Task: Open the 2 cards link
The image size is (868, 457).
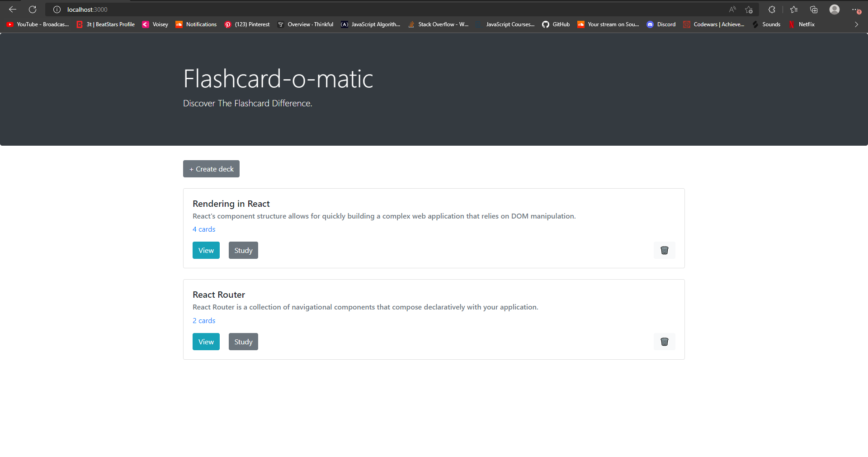Action: pyautogui.click(x=204, y=320)
